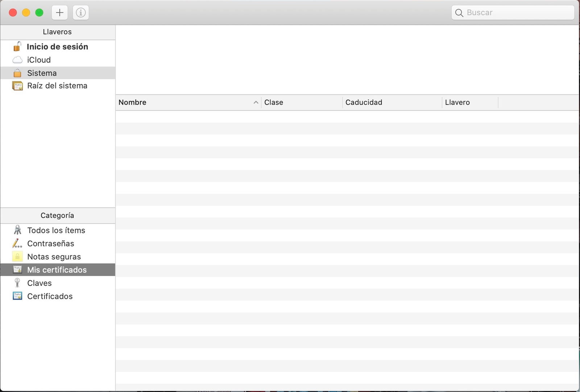Select the Sistema keychain
The width and height of the screenshot is (580, 392).
point(58,73)
